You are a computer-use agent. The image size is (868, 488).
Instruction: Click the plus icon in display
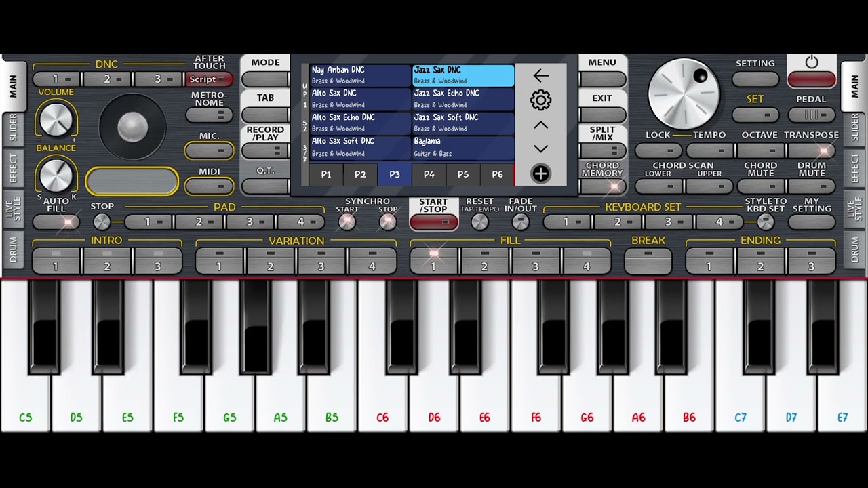540,174
